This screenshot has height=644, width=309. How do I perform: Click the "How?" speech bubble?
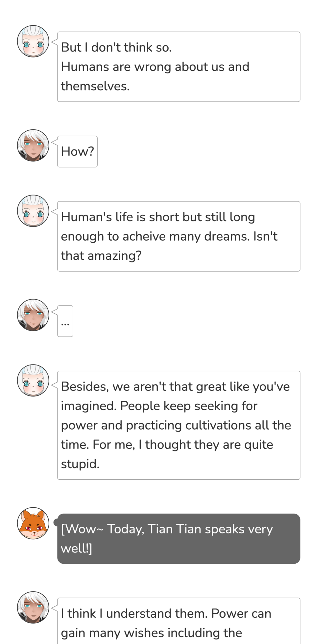coord(77,151)
